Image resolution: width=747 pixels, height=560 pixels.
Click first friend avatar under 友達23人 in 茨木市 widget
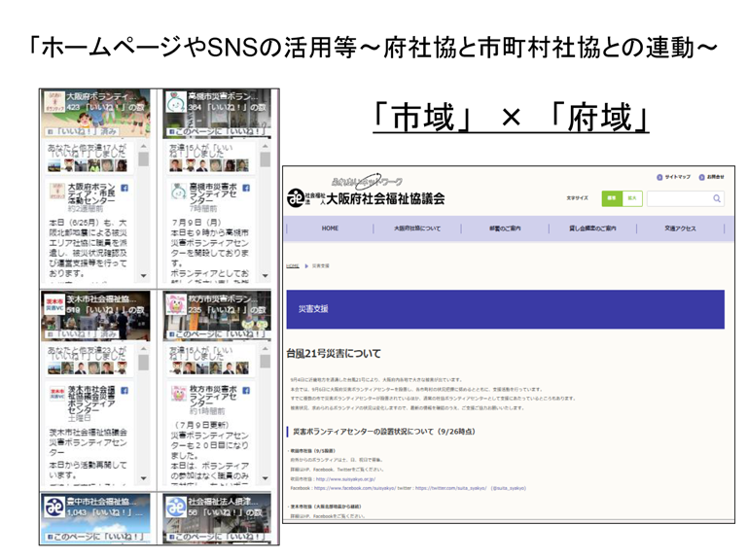53,368
